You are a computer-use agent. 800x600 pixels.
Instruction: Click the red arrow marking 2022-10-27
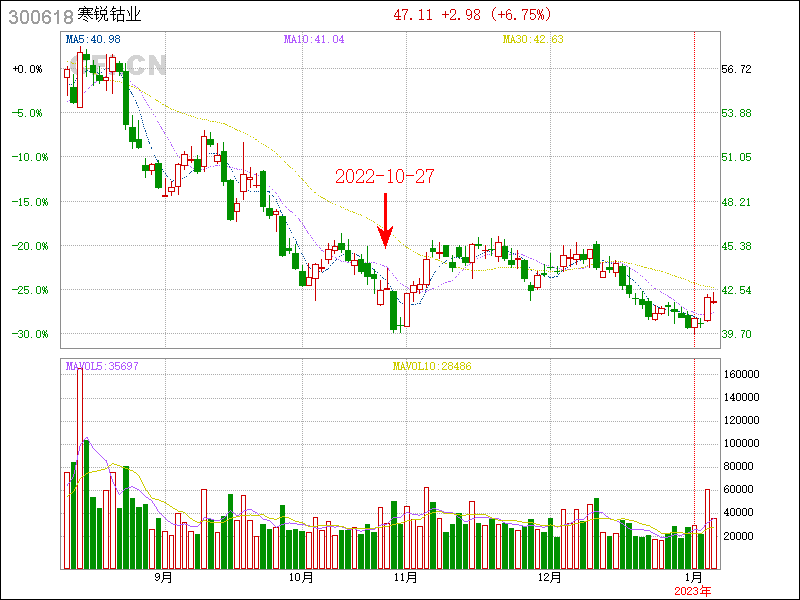385,220
